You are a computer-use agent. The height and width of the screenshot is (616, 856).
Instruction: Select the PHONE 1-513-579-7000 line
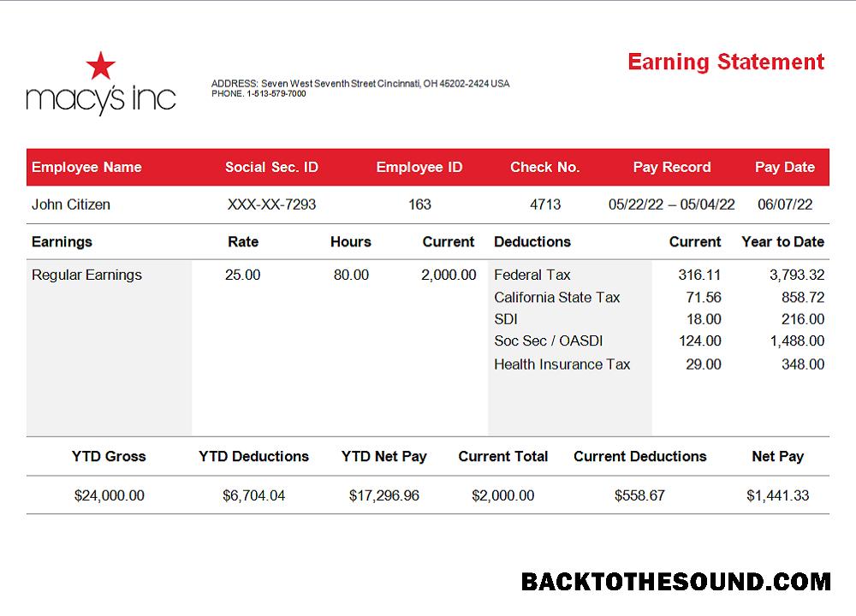259,94
